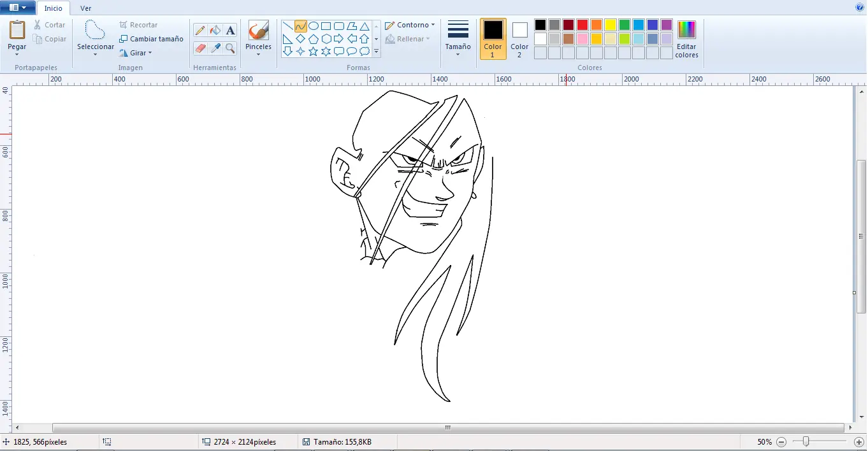The image size is (868, 451).
Task: Expand the Pegar dropdown arrow
Action: 17,54
